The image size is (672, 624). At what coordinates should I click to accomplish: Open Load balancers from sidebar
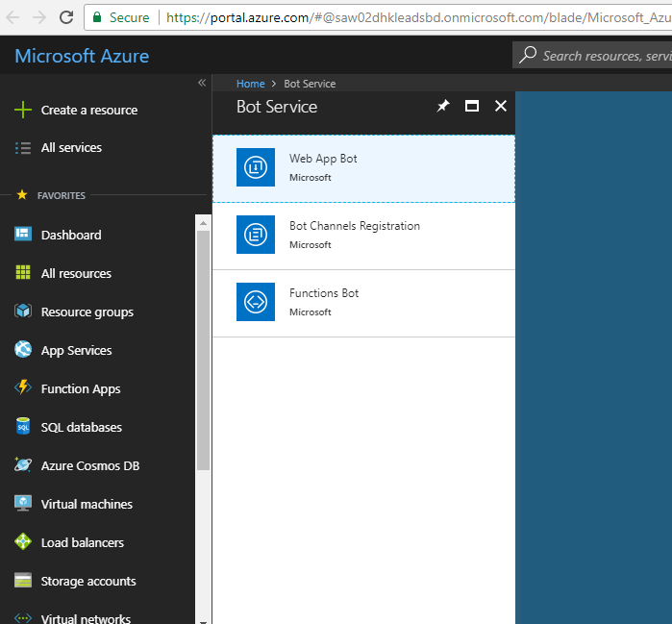click(83, 543)
